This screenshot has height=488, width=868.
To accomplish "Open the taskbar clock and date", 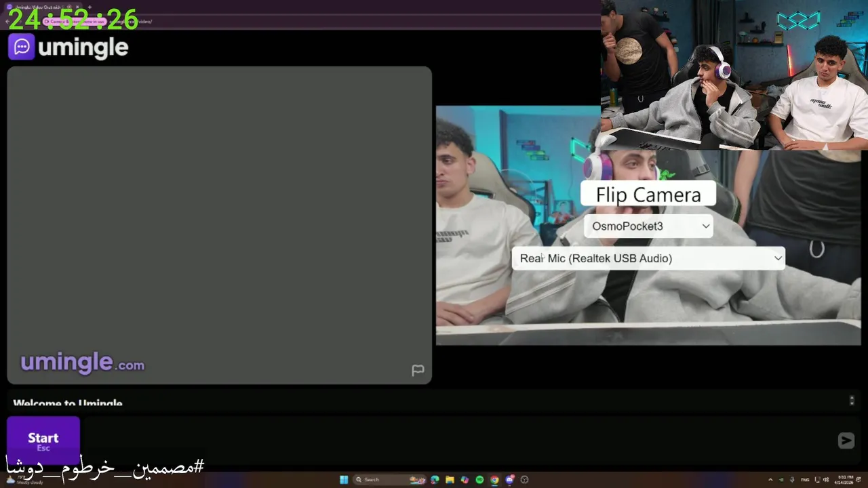I will click(844, 480).
